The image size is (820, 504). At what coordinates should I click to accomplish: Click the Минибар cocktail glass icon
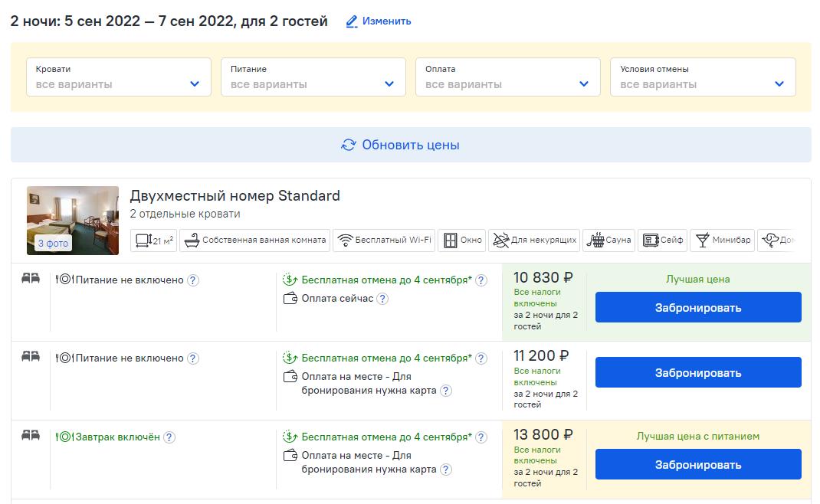[x=701, y=240]
